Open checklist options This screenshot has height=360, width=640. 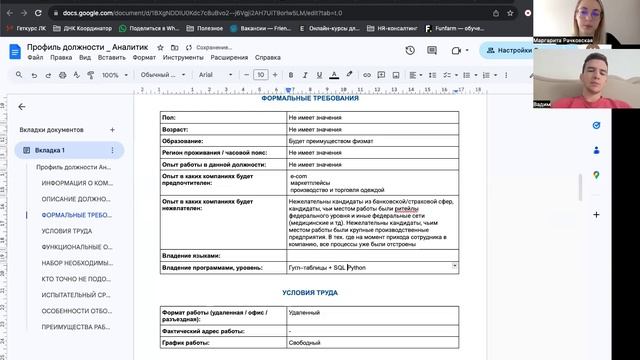450,75
